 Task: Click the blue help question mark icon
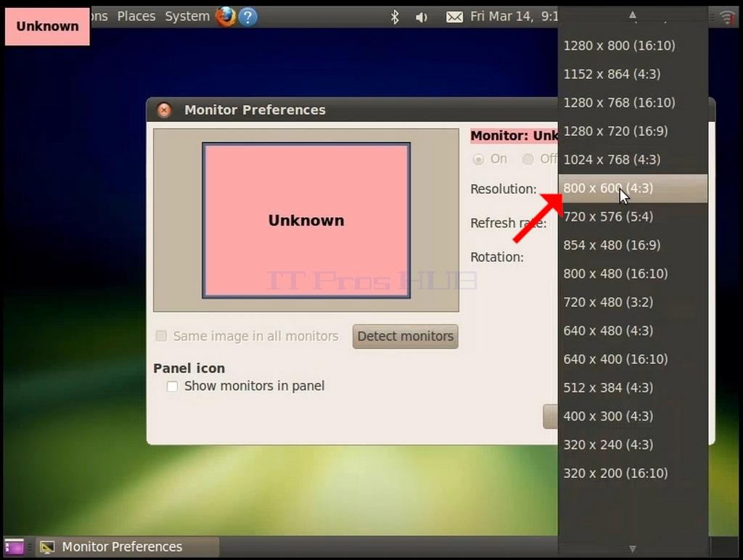(248, 17)
